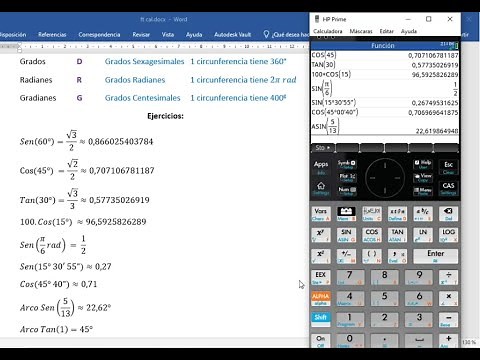480x360 pixels.
Task: Open the Revisar tab in Word
Action: [x=141, y=34]
